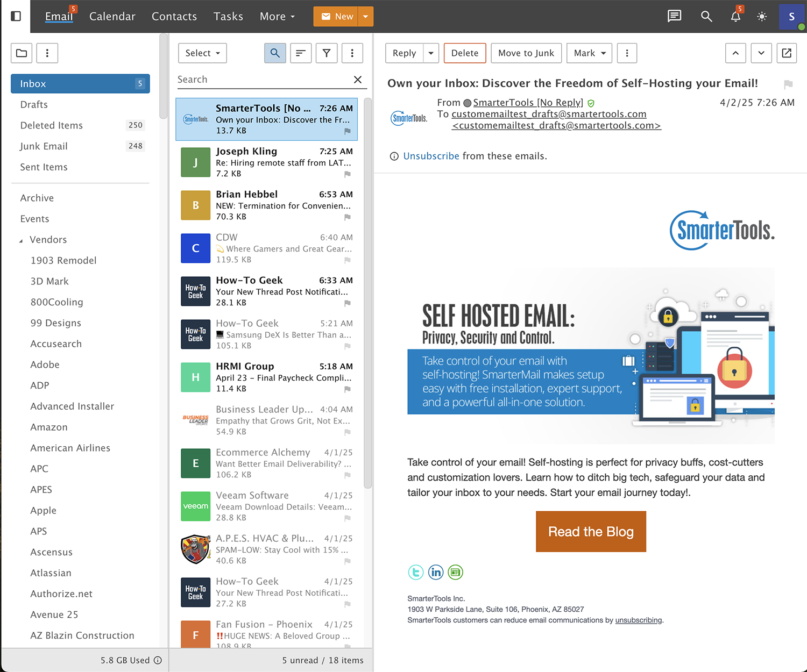Click the Unsubscribe link in the email

coord(431,156)
